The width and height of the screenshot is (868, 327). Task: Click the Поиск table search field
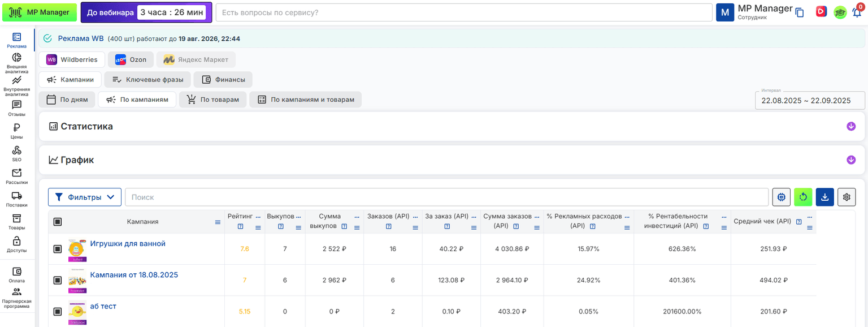446,197
